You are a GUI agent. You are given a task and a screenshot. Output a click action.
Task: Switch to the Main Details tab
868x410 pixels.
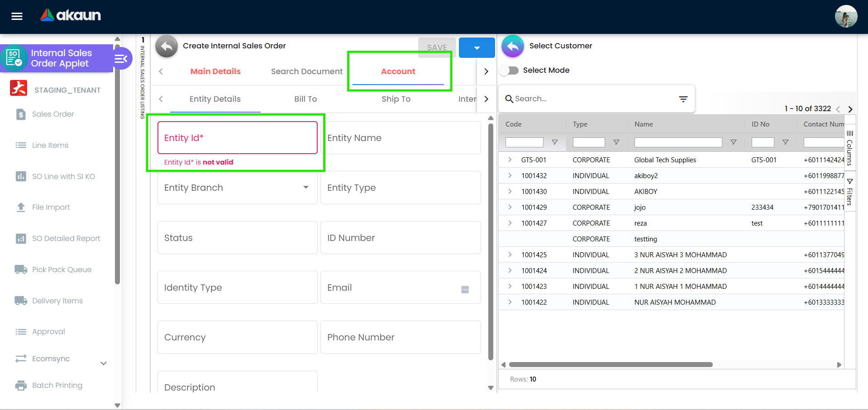point(215,71)
